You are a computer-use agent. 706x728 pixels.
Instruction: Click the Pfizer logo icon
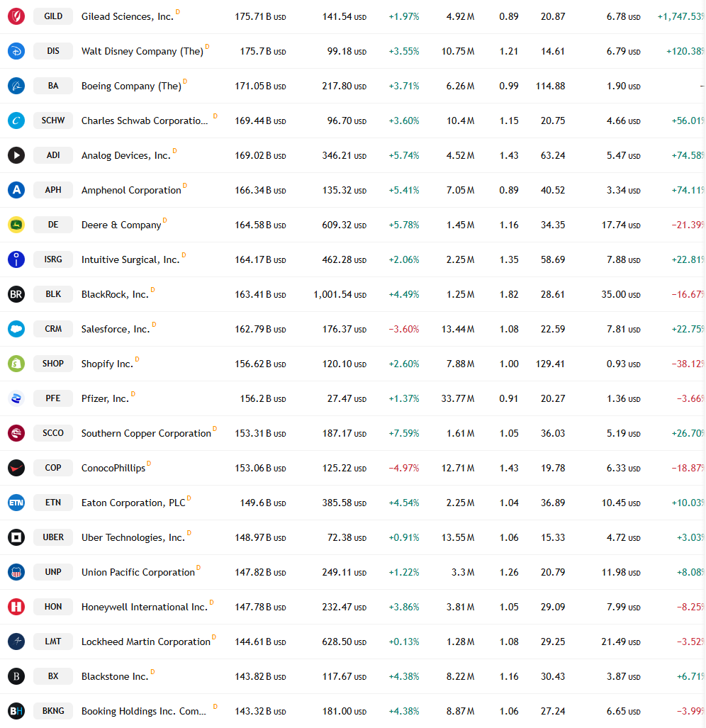click(x=16, y=398)
